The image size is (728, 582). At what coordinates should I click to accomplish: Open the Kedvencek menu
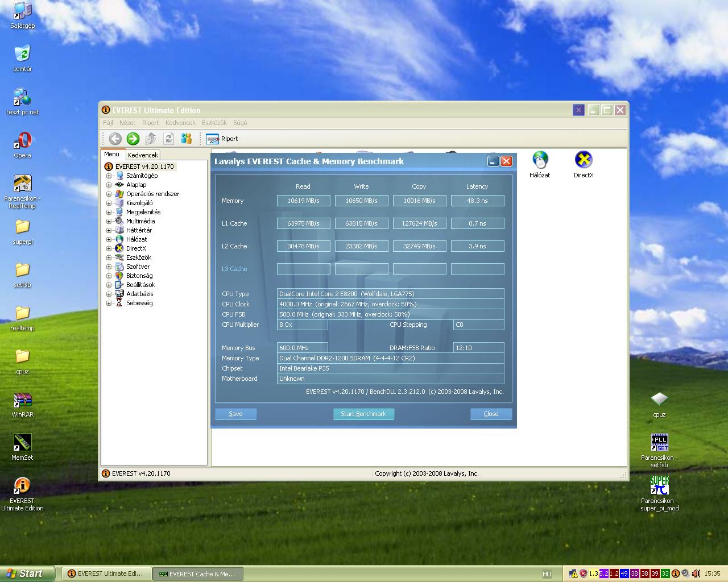tap(180, 123)
